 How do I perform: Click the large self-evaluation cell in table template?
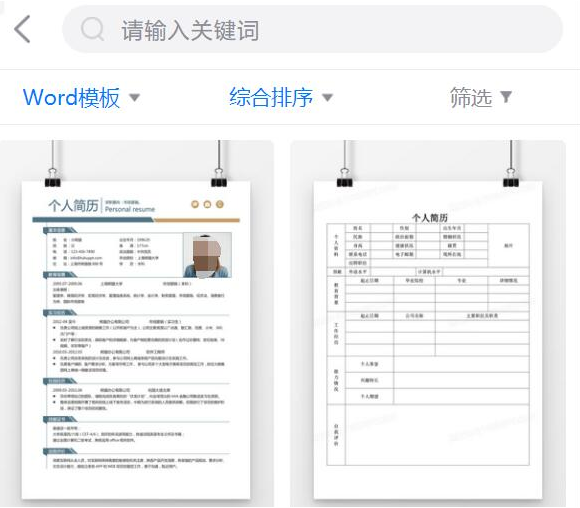tap(437, 435)
